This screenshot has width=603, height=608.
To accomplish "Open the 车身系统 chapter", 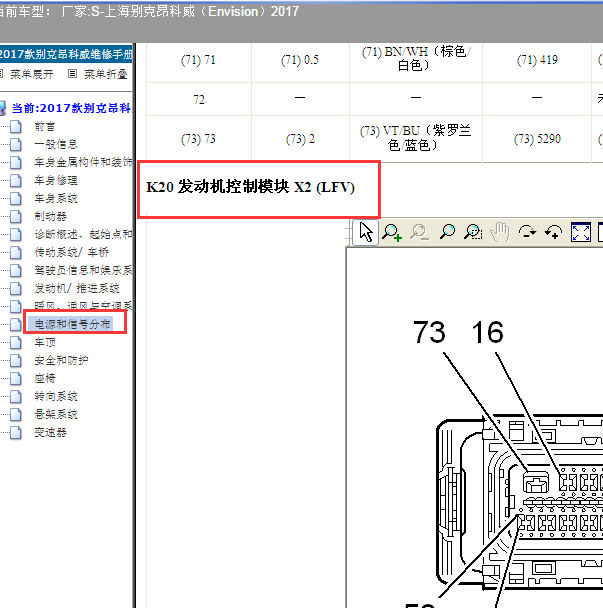I will click(x=56, y=199).
